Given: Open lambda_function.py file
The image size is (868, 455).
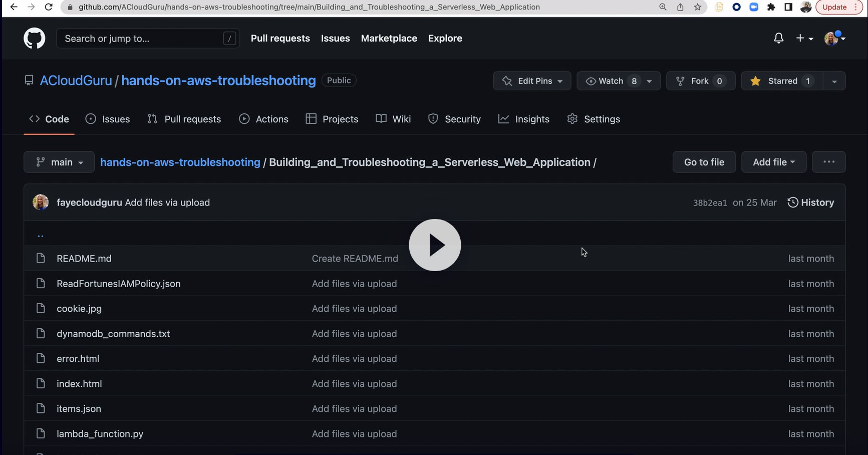Looking at the screenshot, I should pyautogui.click(x=100, y=434).
